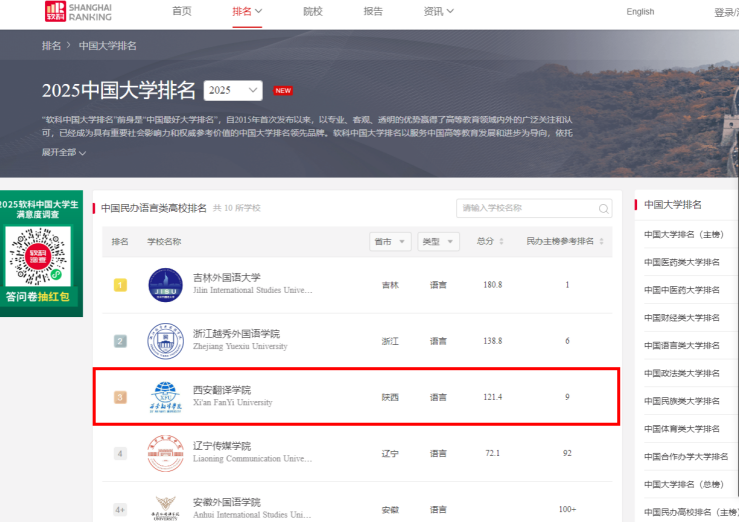739x522 pixels.
Task: Focus the school name search field
Action: tap(534, 208)
